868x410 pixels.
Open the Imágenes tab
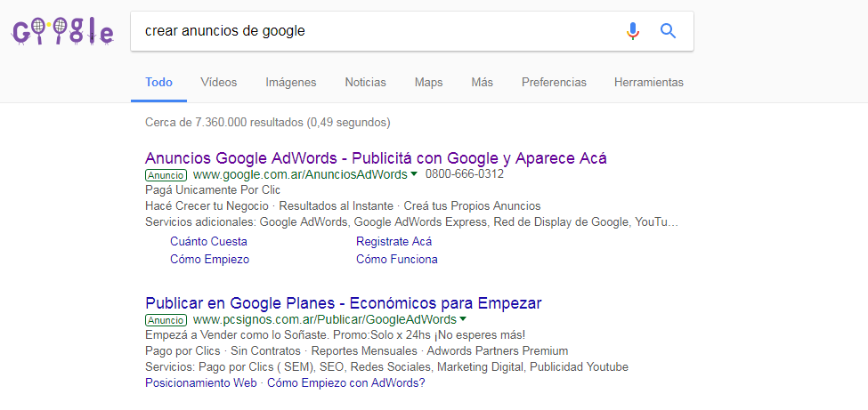290,83
